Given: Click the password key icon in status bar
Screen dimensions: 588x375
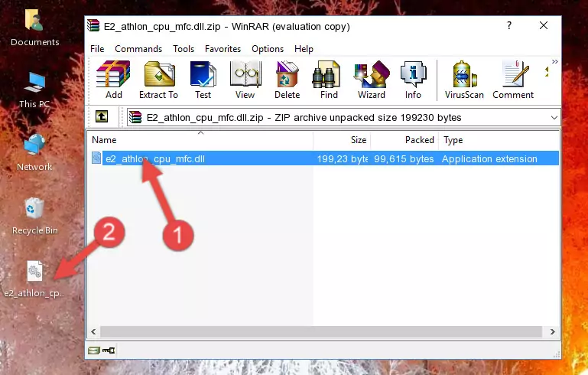Looking at the screenshot, I should click(109, 351).
